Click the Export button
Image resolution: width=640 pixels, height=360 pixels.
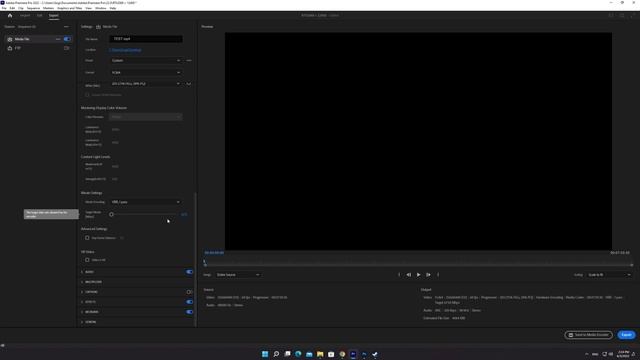(x=626, y=335)
